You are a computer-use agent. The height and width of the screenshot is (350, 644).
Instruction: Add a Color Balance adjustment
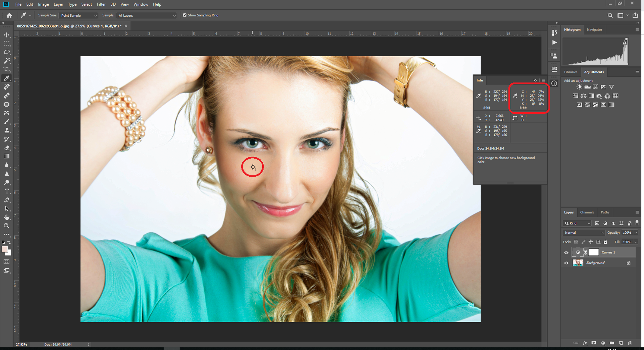pos(584,96)
